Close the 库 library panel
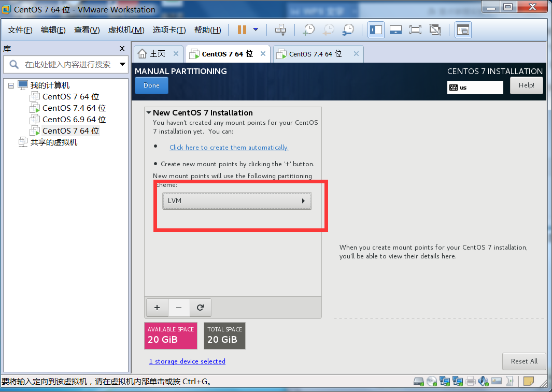 pos(122,49)
